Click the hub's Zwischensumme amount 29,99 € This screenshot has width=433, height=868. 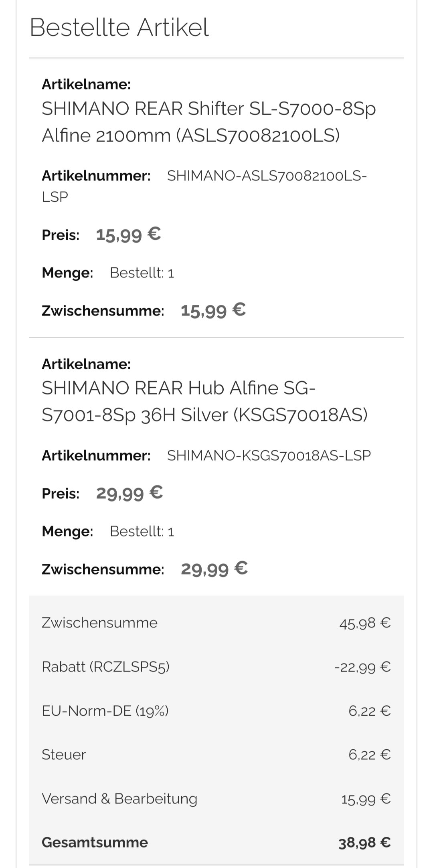(214, 569)
